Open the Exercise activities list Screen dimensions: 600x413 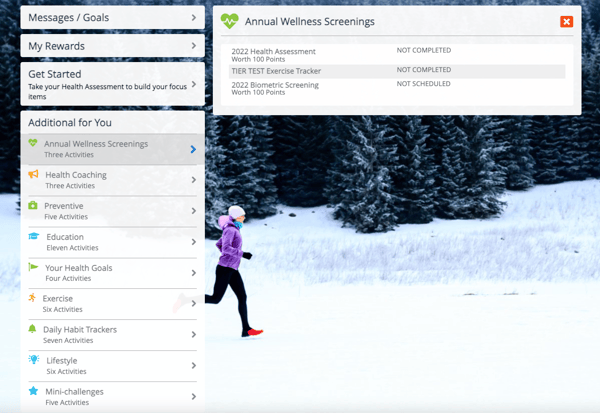(112, 304)
